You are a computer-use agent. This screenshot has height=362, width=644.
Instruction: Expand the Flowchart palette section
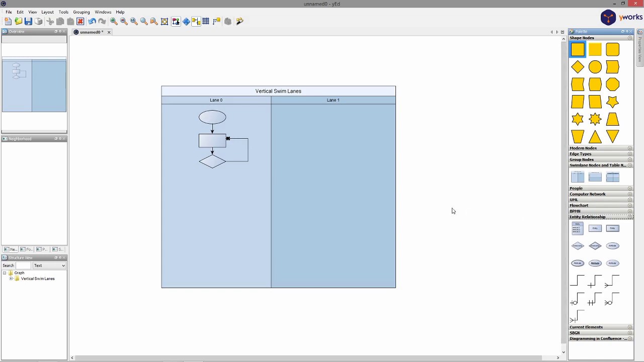tap(630, 206)
